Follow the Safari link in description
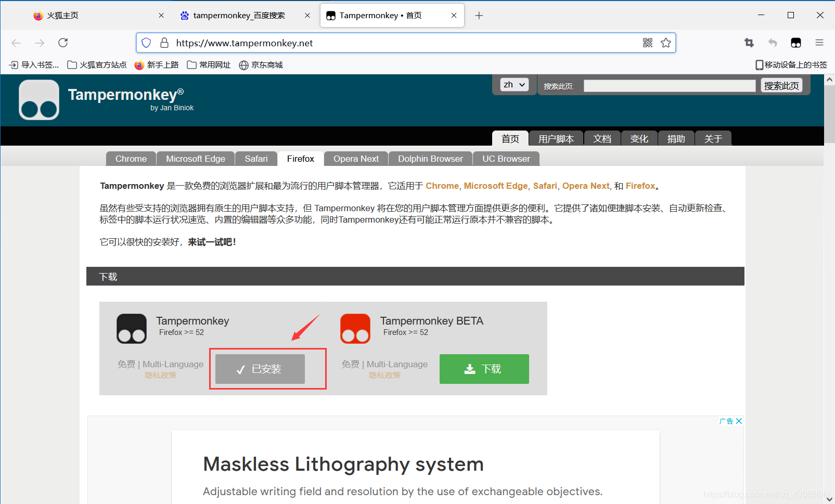Image resolution: width=835 pixels, height=504 pixels. (x=545, y=186)
